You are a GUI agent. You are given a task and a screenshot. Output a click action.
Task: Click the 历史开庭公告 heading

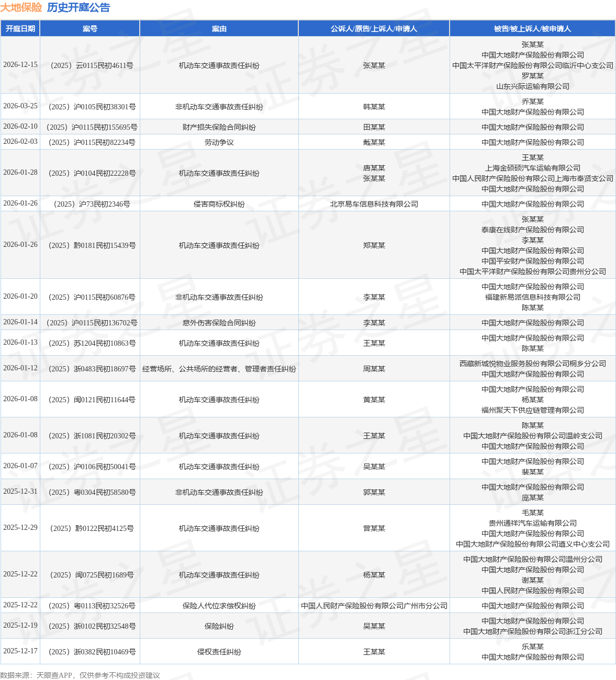79,7
